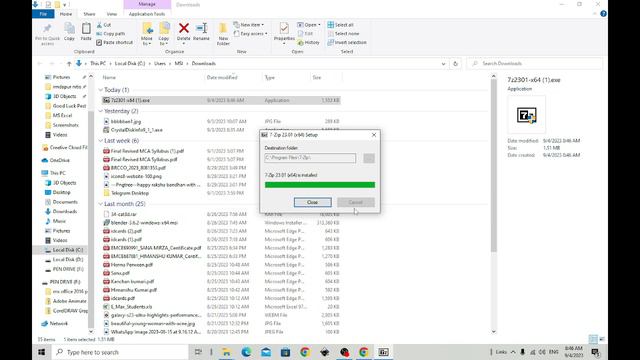Image resolution: width=640 pixels, height=360 pixels.
Task: Collapse the Yesterday (2) group
Action: pos(101,111)
